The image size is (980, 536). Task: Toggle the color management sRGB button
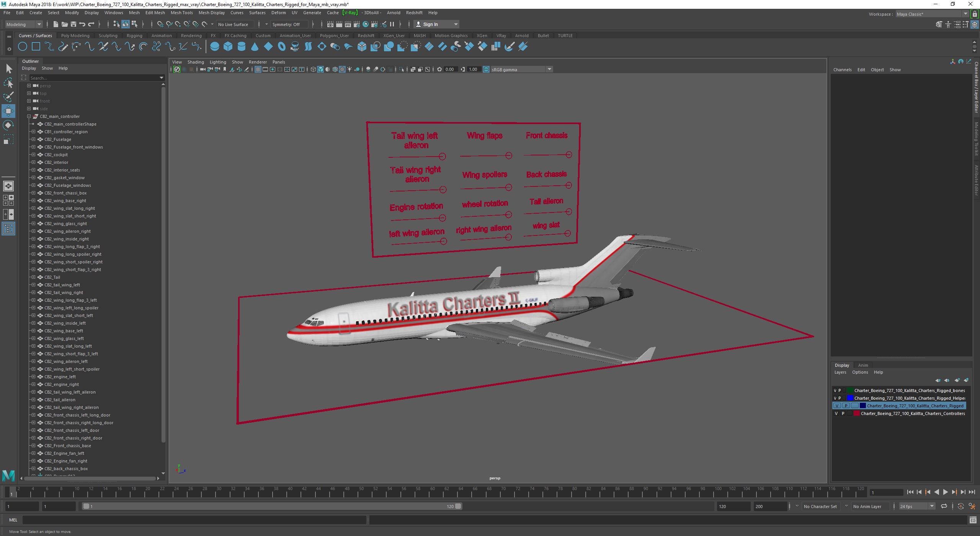[x=486, y=69]
